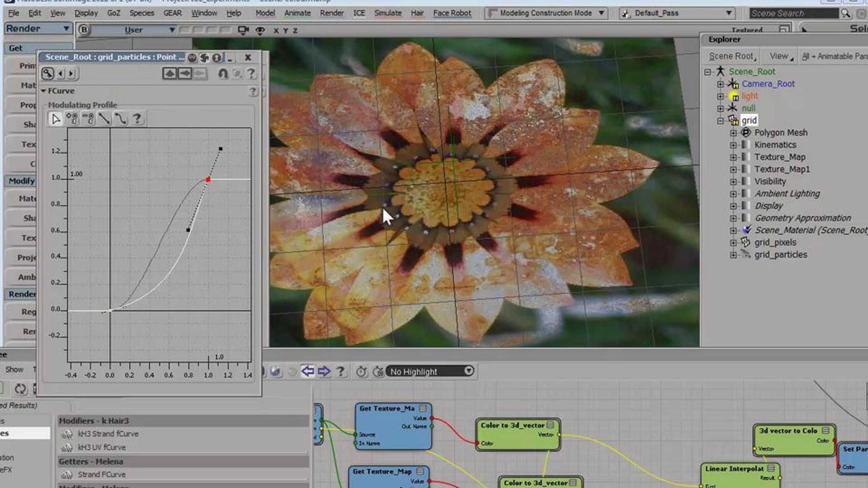Click the upper tangent handle of the curve
Screen dimensions: 868x488
click(x=221, y=149)
